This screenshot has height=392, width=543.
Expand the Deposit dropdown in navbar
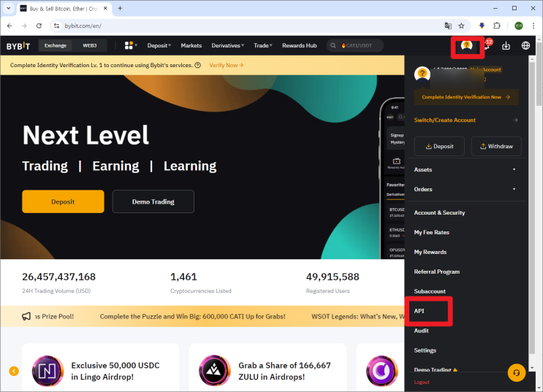pyautogui.click(x=159, y=45)
